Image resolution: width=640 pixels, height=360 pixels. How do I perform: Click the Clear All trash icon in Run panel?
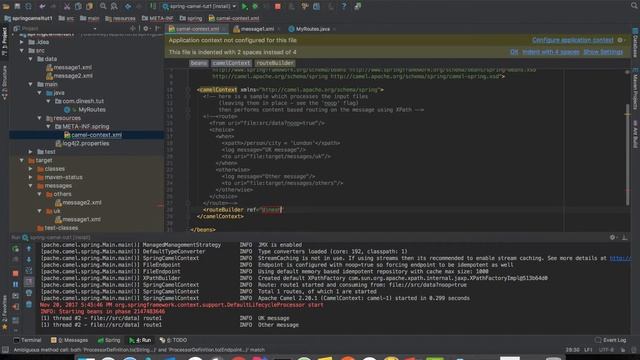[29, 304]
